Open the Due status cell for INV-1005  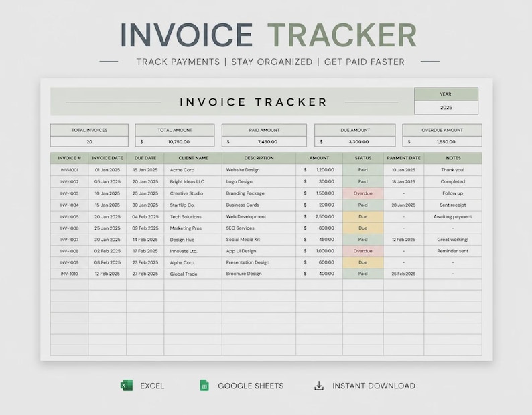[x=363, y=217]
